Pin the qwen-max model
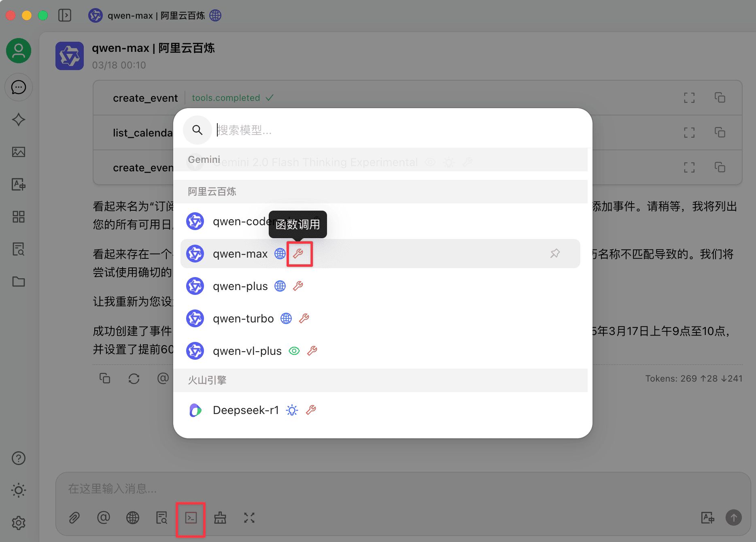 click(x=555, y=254)
